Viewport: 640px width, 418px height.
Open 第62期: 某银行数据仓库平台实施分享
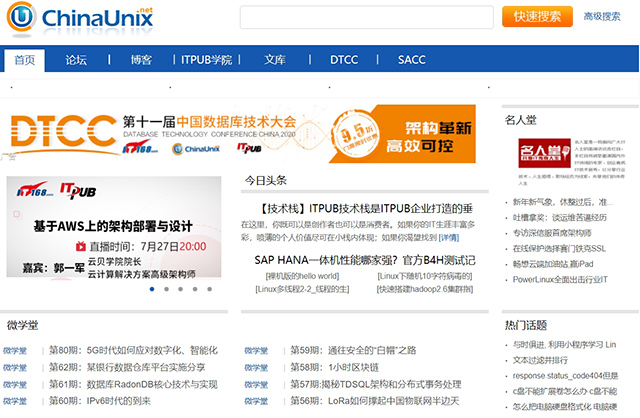[x=127, y=367]
